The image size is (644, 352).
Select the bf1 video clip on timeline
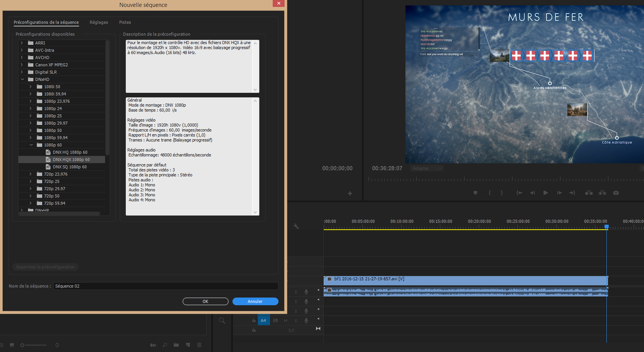click(x=466, y=280)
